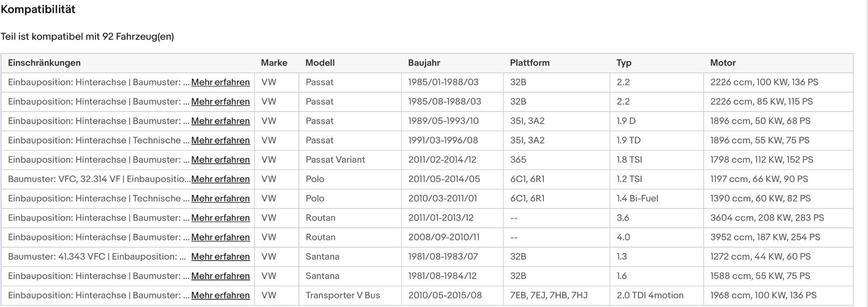Click Mehr erfahren for Passat 2226 ccm 100 KW

(x=220, y=82)
